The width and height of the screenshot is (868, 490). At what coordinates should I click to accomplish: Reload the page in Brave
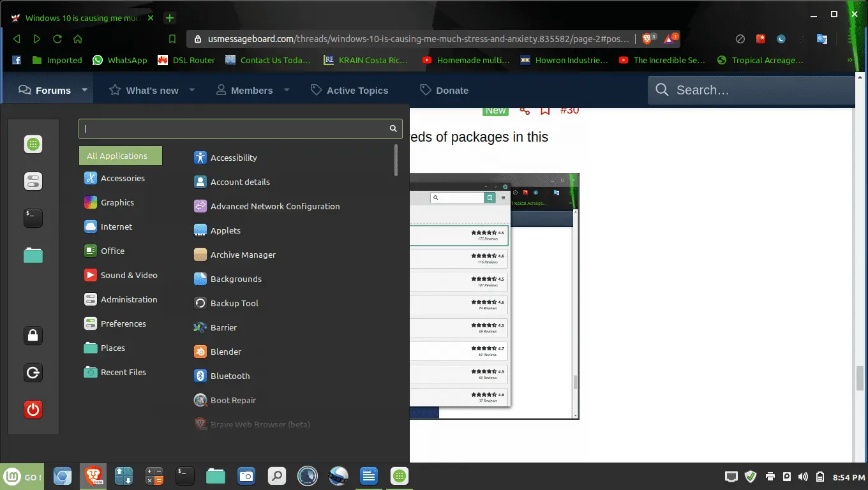[x=57, y=39]
